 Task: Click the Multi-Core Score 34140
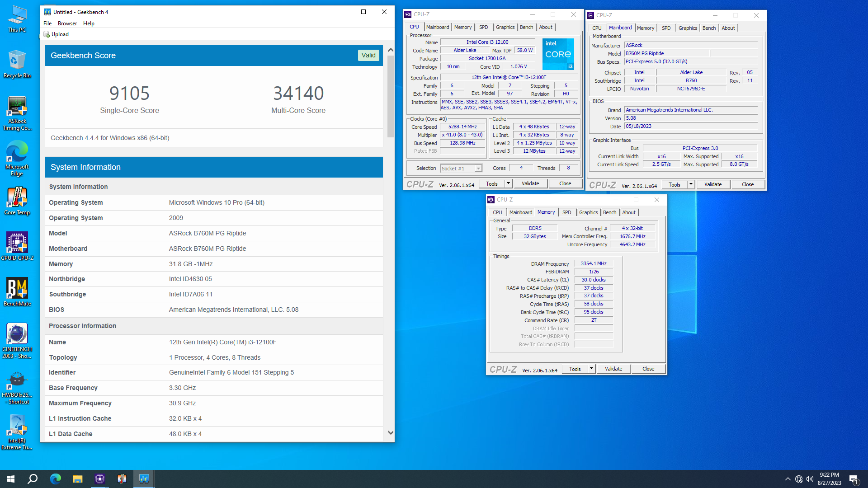point(298,94)
